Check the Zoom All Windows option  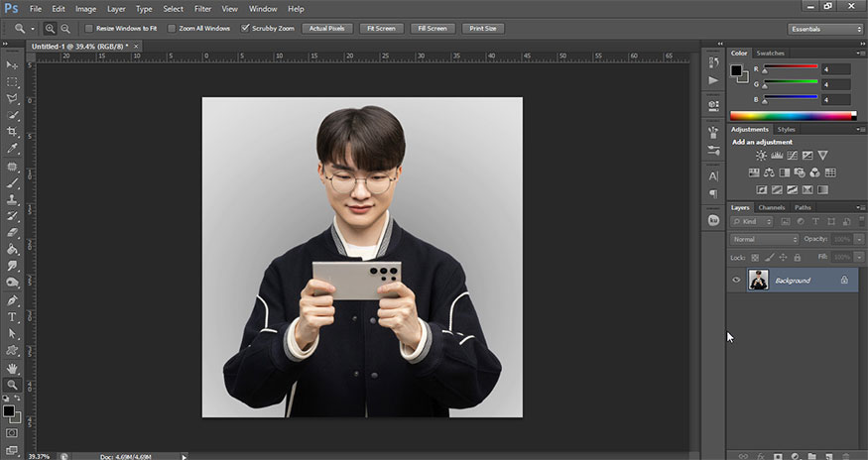[x=173, y=29]
